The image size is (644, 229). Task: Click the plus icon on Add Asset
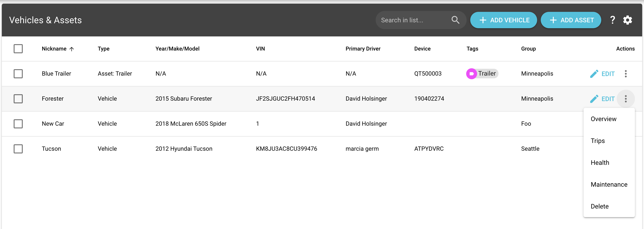553,20
